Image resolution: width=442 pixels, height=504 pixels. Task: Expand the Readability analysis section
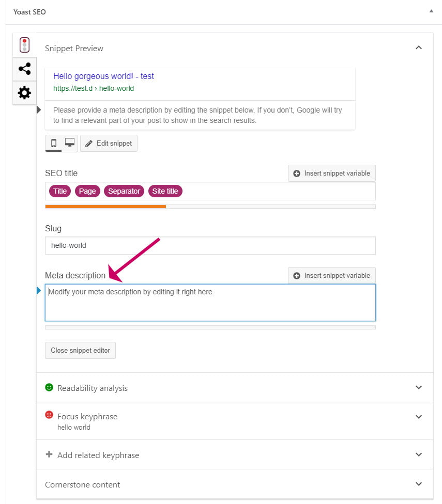[235, 388]
